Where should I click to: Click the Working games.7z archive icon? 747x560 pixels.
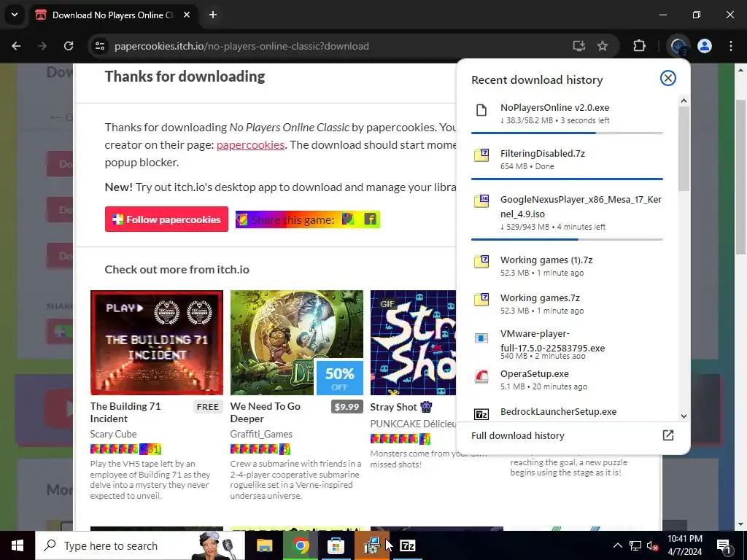481,300
